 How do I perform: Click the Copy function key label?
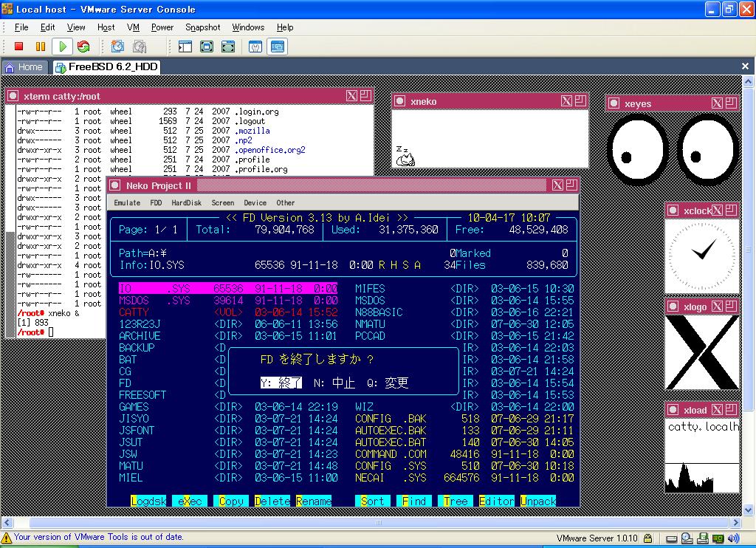[231, 501]
